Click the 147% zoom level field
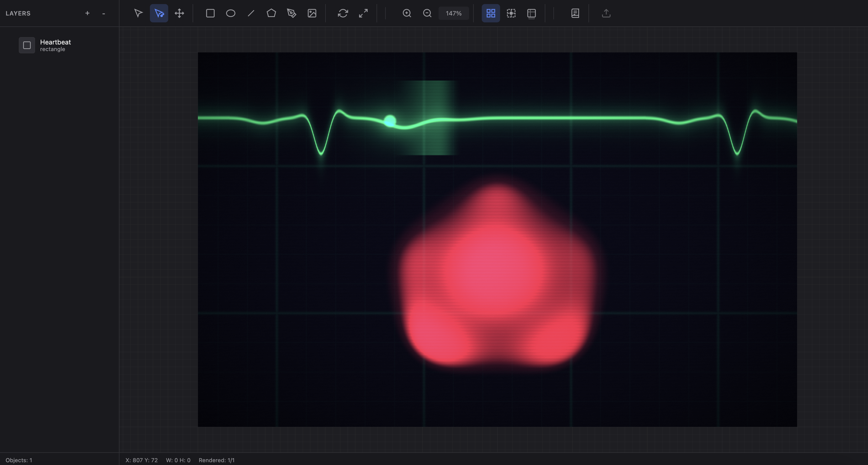 coord(454,13)
